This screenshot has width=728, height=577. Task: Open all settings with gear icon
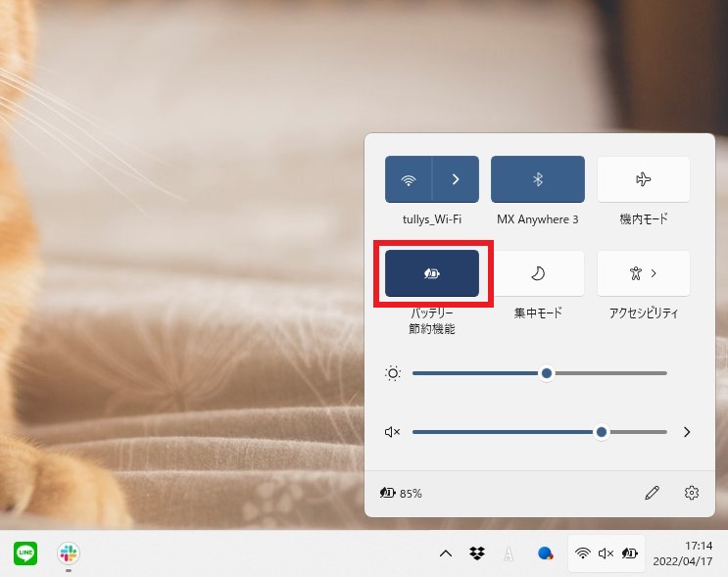pos(692,493)
